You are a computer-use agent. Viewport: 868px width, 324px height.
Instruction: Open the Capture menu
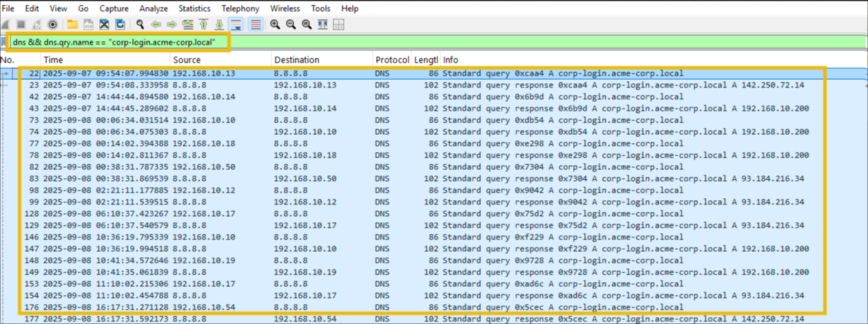[x=114, y=8]
